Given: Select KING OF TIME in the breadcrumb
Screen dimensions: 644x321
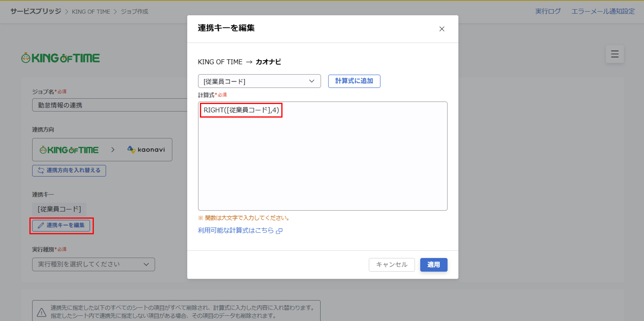Looking at the screenshot, I should pos(91,11).
